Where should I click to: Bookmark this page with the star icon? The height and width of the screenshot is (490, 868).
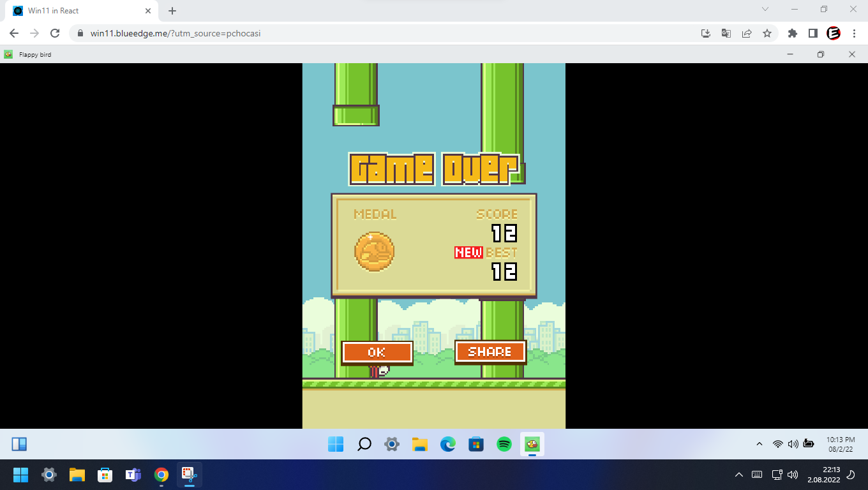tap(767, 33)
